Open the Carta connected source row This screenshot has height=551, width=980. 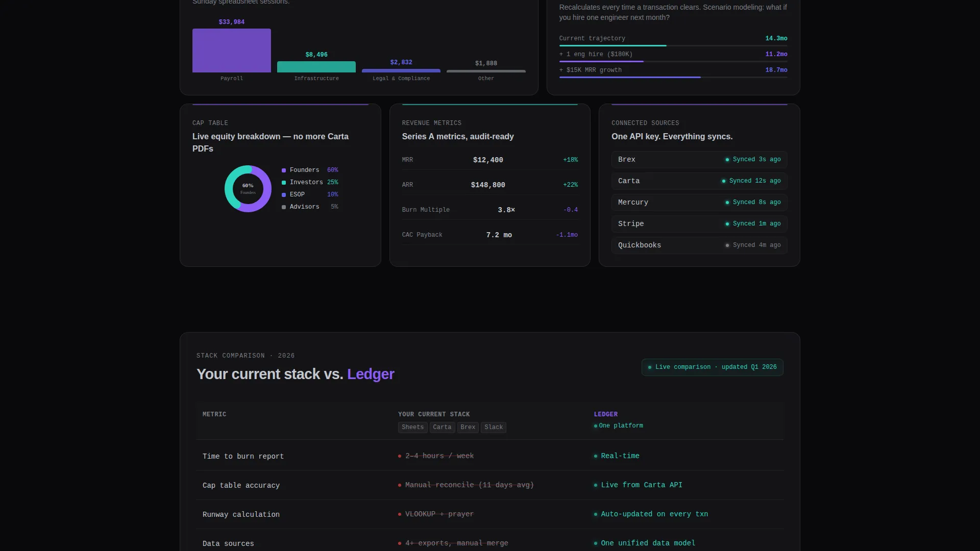(x=699, y=181)
